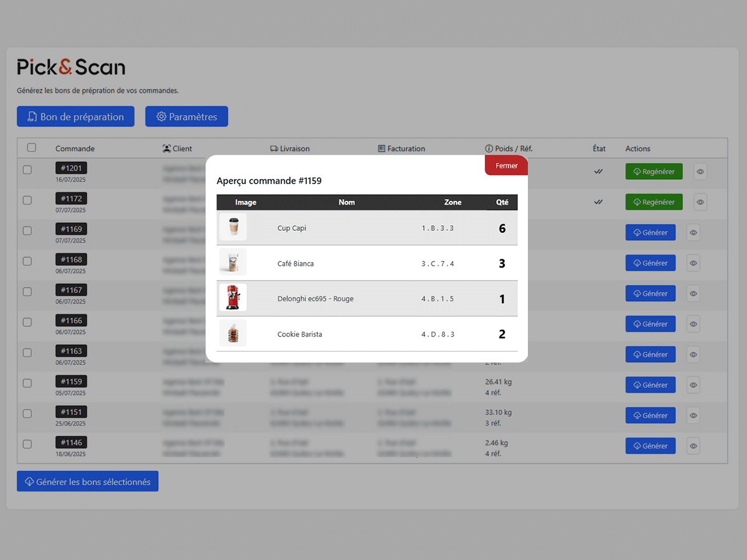Check the box for order #1201
The height and width of the screenshot is (560, 747).
pyautogui.click(x=27, y=170)
